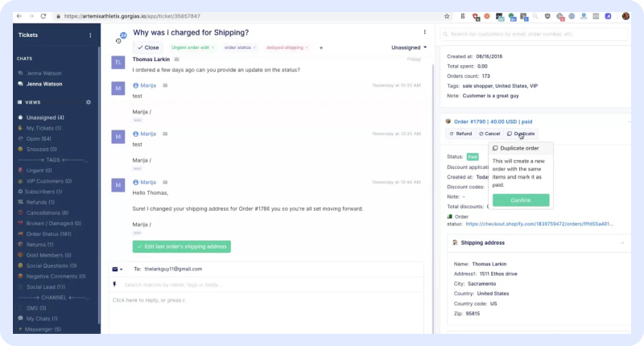644x346 pixels.
Task: Open the Order Status (181) view
Action: 49,234
